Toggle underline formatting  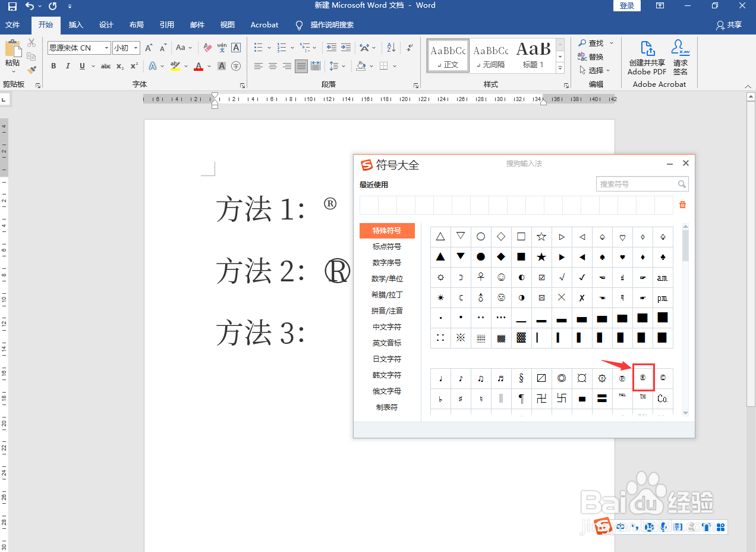(x=81, y=66)
